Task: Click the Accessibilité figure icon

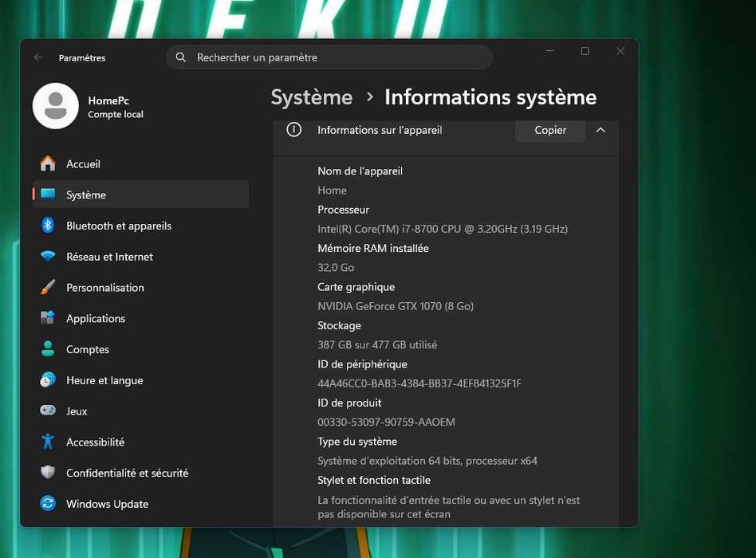Action: pyautogui.click(x=48, y=442)
